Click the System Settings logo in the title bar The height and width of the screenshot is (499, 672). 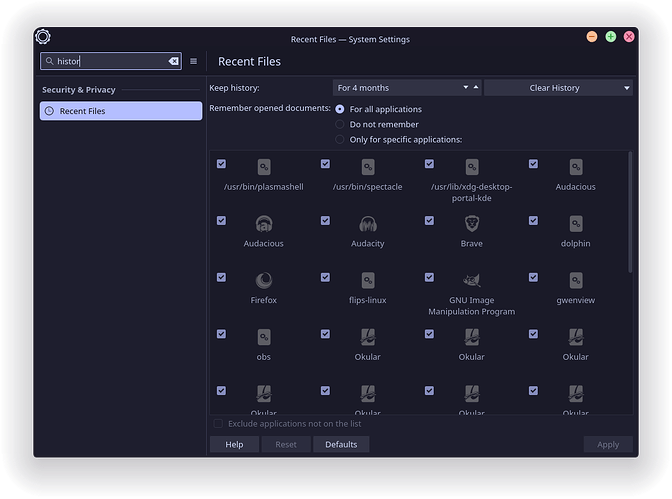click(x=43, y=36)
